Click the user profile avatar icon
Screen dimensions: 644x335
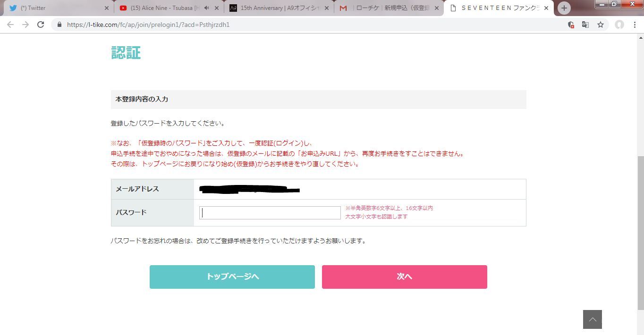[x=619, y=25]
